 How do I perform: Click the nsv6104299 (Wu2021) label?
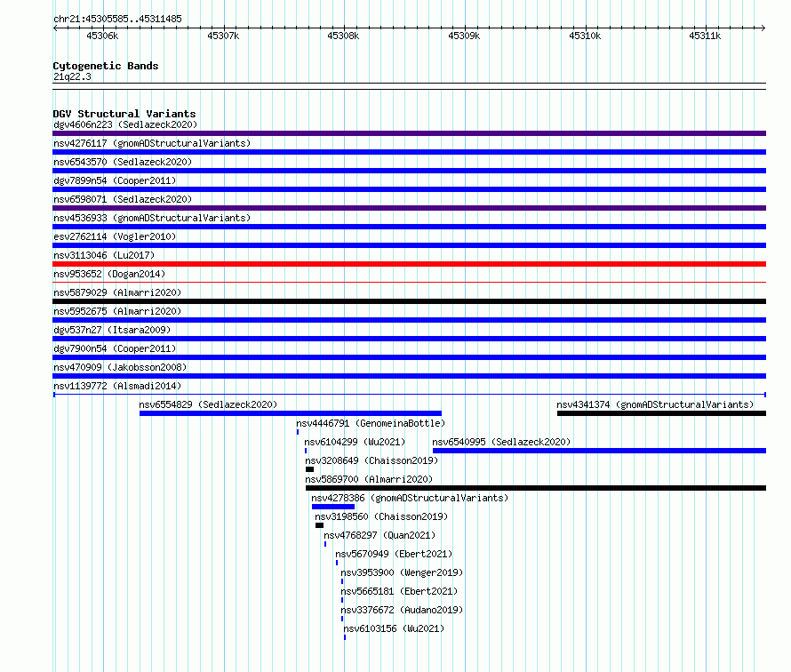[355, 442]
